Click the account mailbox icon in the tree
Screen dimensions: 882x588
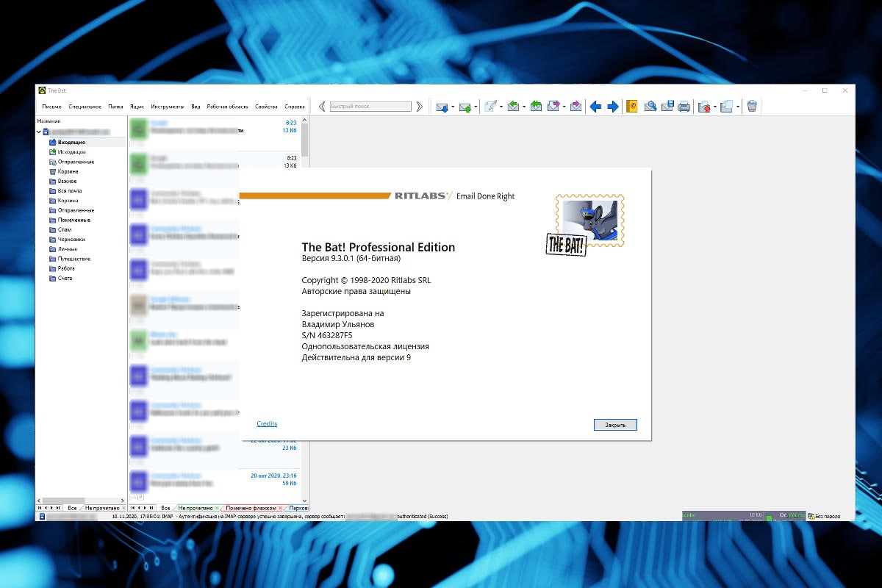coord(46,132)
